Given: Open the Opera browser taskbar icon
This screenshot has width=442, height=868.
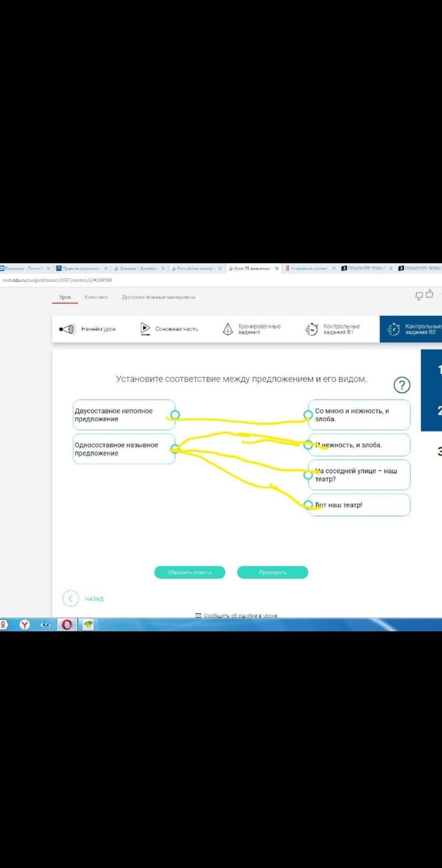Looking at the screenshot, I should pyautogui.click(x=67, y=624).
